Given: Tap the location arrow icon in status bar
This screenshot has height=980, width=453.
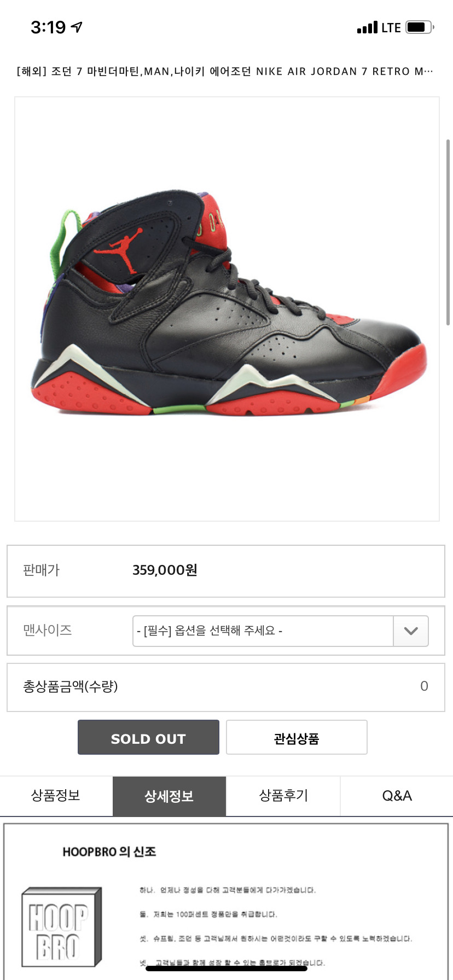Looking at the screenshot, I should point(77,27).
